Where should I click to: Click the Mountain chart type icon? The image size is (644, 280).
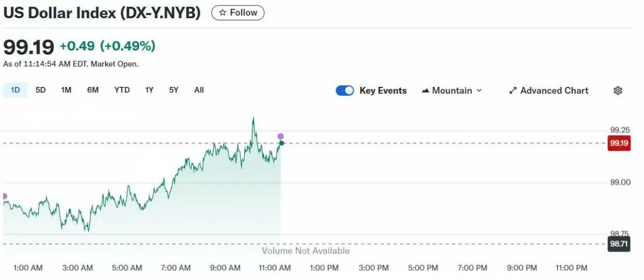[x=426, y=91]
